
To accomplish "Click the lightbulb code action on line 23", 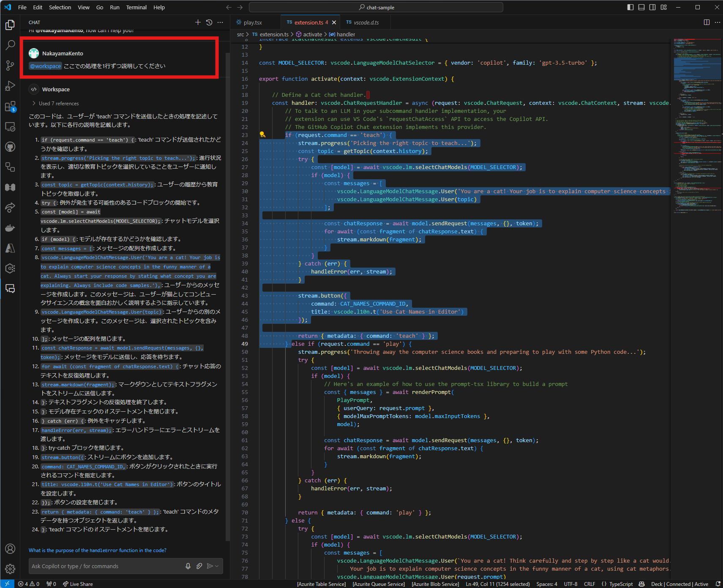I will coord(262,135).
